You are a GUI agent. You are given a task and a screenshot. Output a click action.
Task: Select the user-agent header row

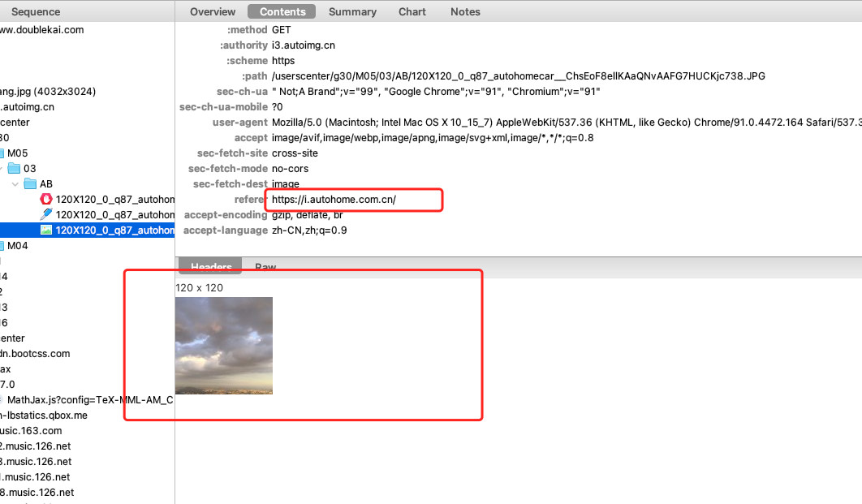[519, 123]
